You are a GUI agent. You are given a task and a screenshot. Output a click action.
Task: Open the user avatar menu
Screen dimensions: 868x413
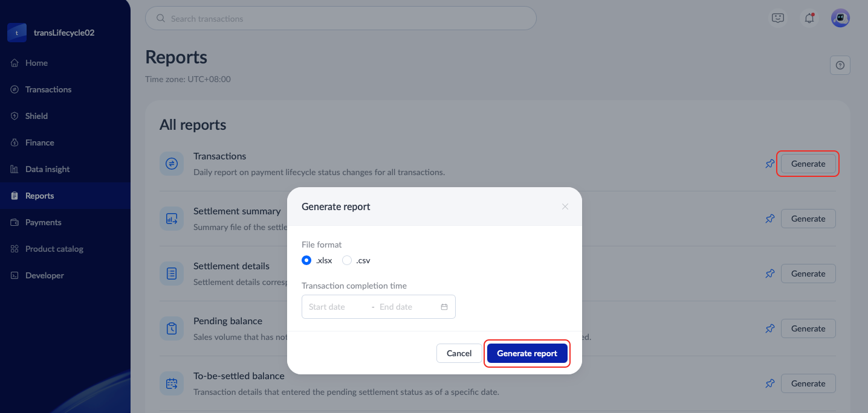click(x=840, y=18)
